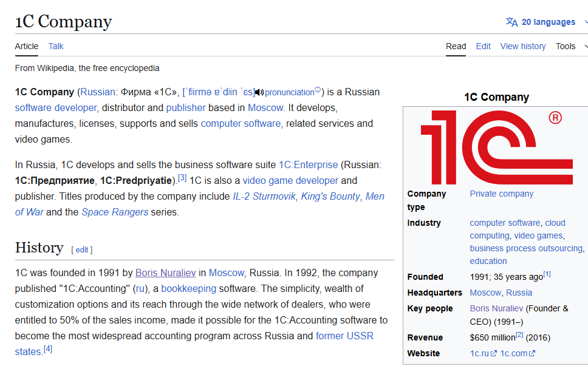Open the View history tab
Screen dimensions: 588x369
[x=523, y=47]
